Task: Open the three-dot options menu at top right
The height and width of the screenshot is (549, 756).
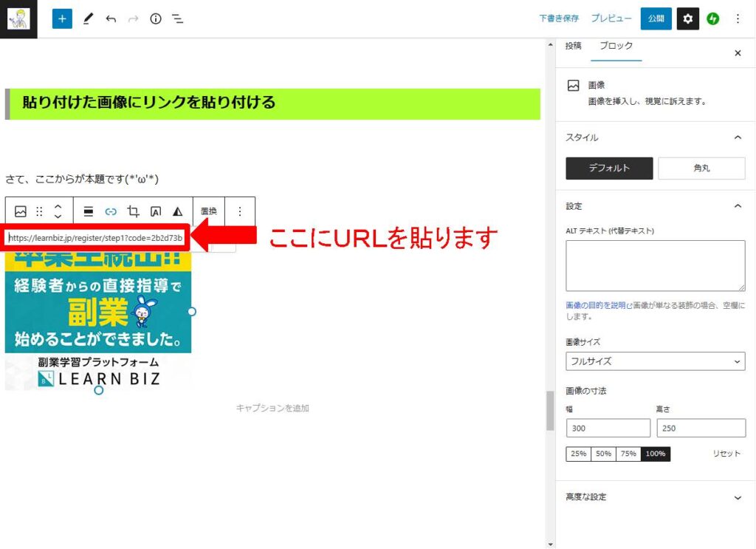Action: (738, 19)
